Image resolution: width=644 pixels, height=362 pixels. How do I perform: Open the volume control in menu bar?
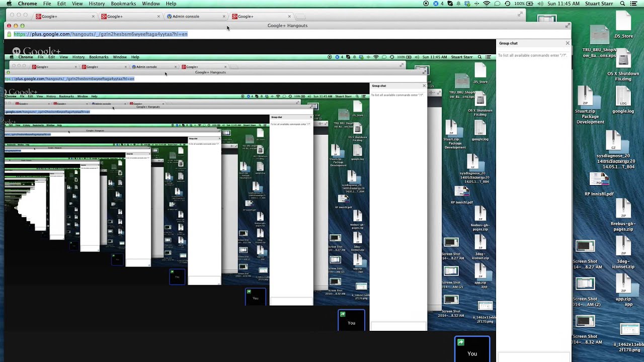541,4
